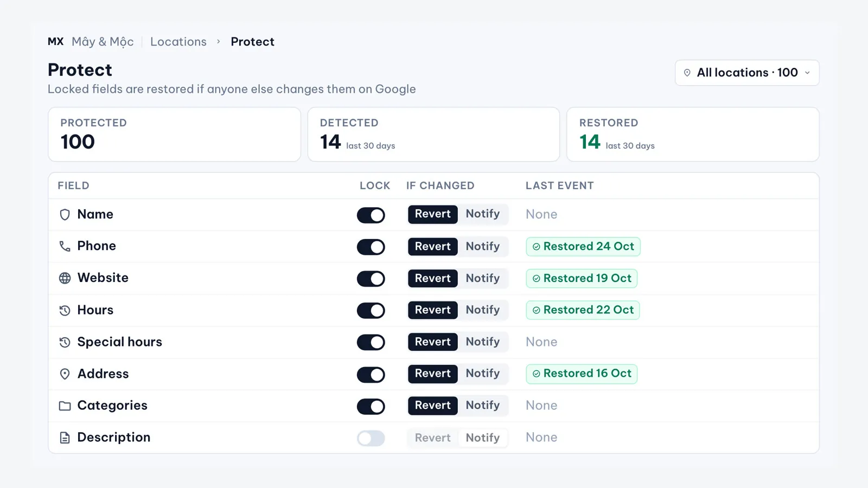Image resolution: width=868 pixels, height=488 pixels.
Task: Click the pin icon in All locations selector
Action: [687, 73]
